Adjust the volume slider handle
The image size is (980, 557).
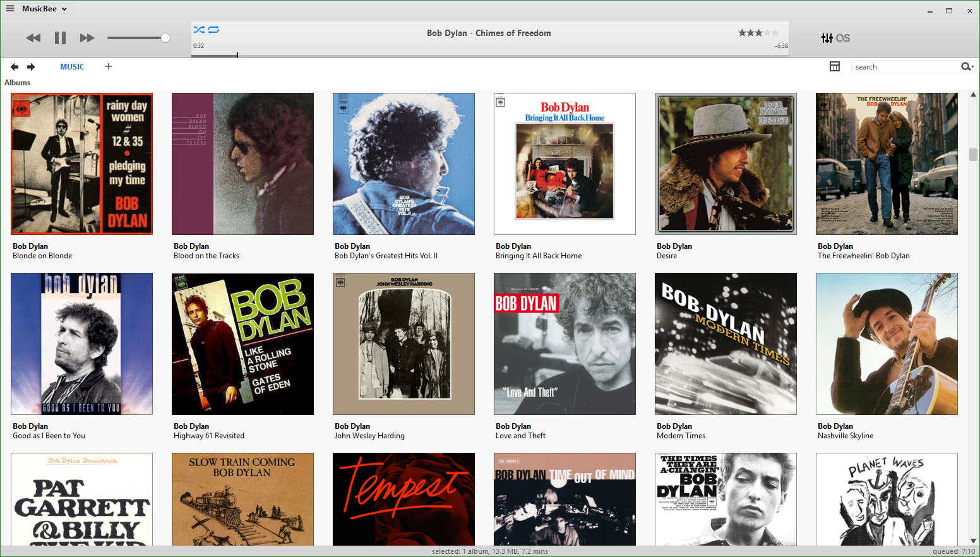pos(165,38)
